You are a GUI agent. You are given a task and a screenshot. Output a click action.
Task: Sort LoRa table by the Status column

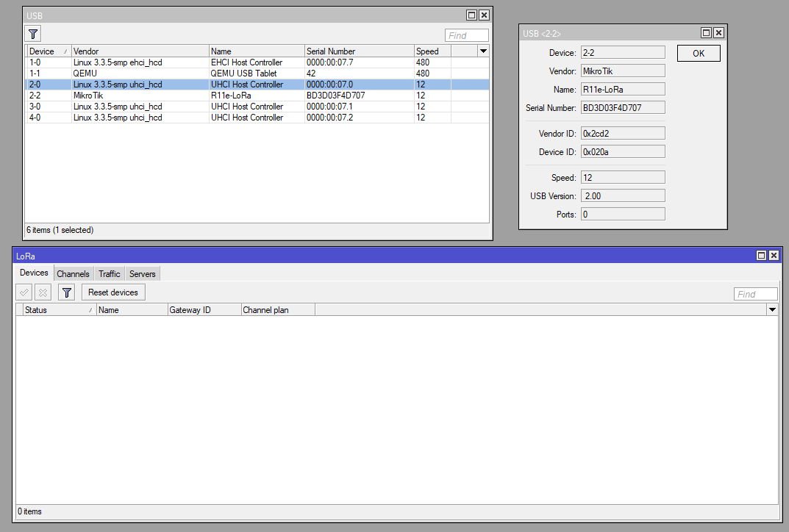(60, 310)
